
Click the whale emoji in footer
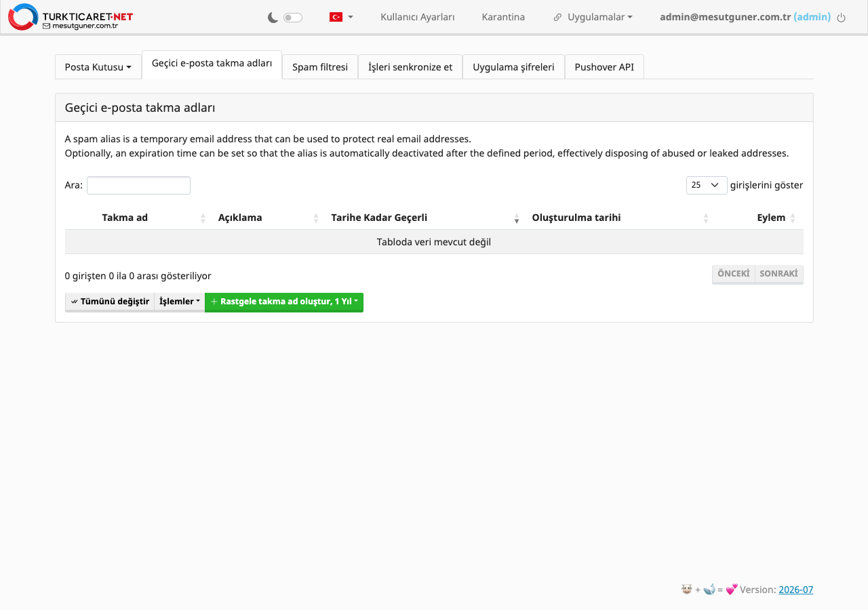[709, 589]
